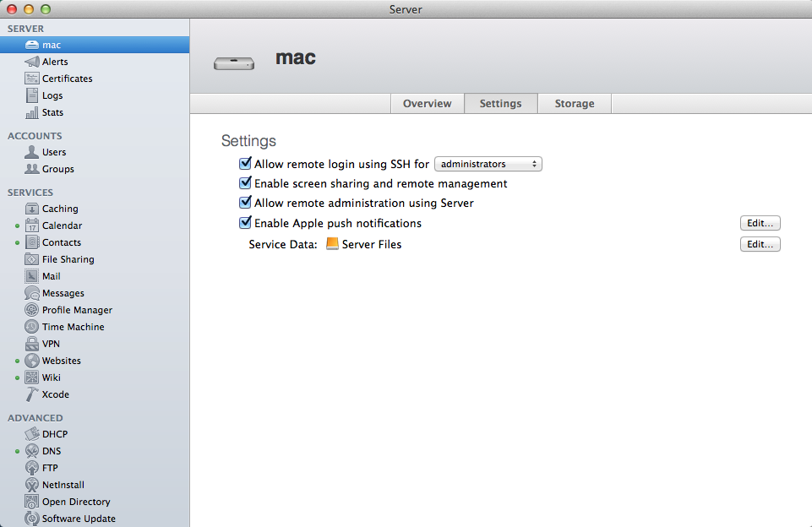Screen dimensions: 812x527
Task: Click the ACCOUNTS section header
Action: point(35,136)
